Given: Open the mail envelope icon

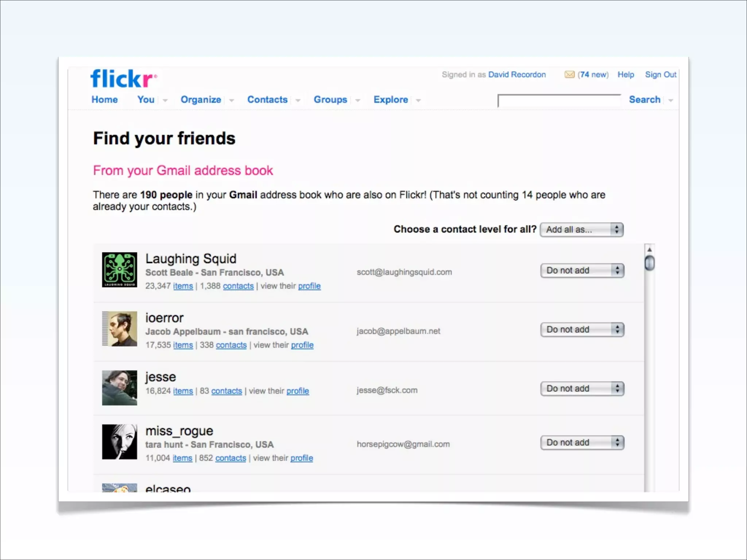Looking at the screenshot, I should pyautogui.click(x=569, y=75).
